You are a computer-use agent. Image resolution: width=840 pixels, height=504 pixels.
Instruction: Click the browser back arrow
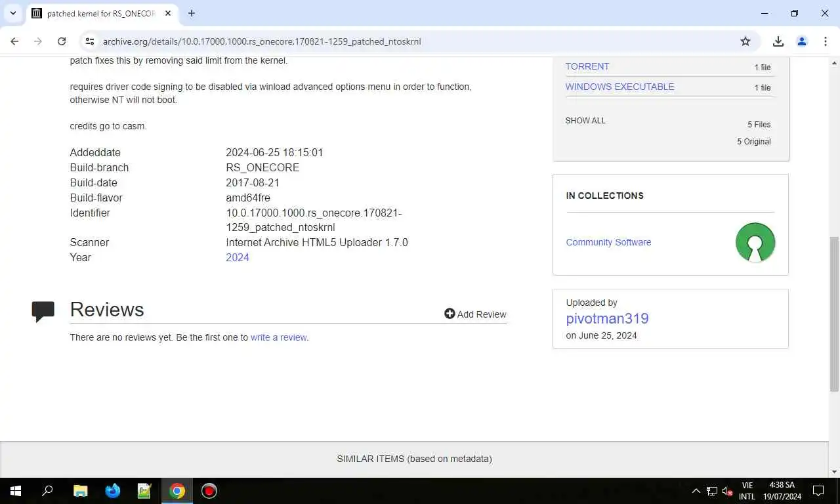(x=14, y=41)
